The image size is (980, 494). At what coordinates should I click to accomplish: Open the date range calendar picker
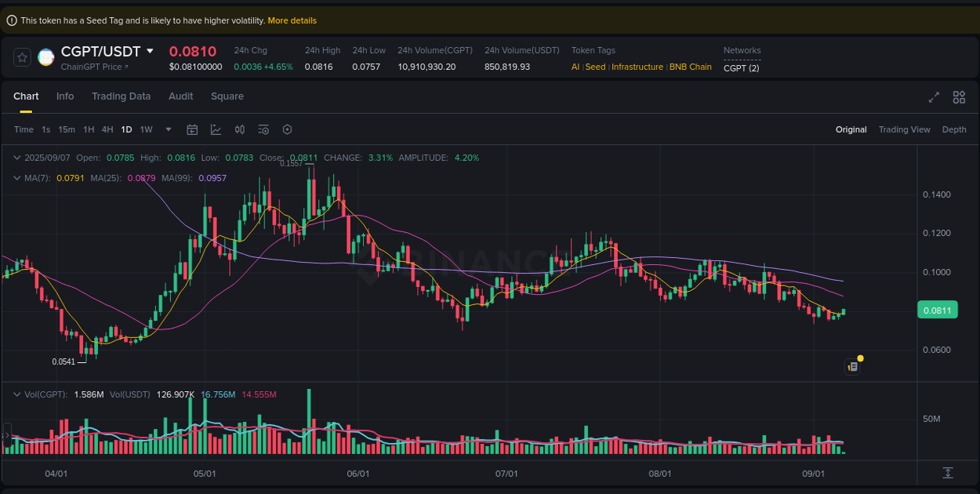192,129
